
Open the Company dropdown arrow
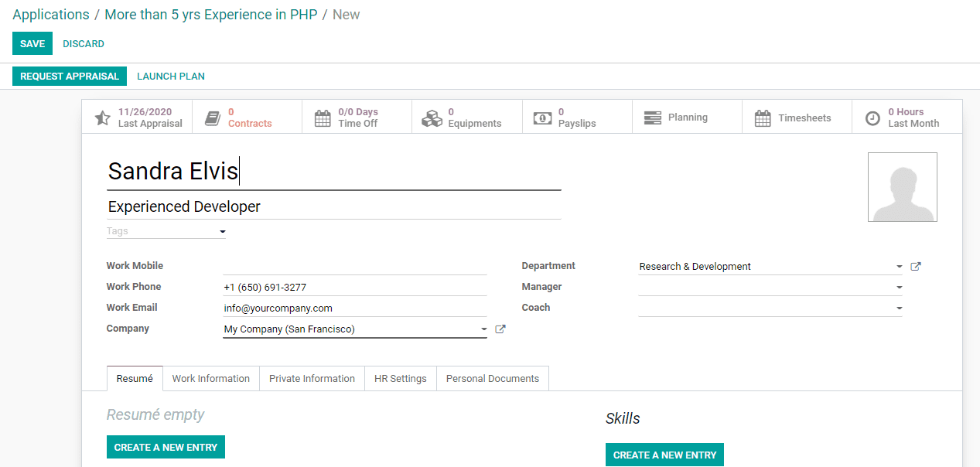[x=483, y=329]
